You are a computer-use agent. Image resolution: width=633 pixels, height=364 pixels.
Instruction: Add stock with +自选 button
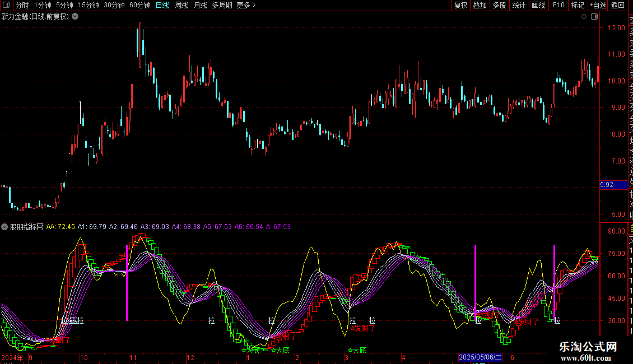click(598, 5)
